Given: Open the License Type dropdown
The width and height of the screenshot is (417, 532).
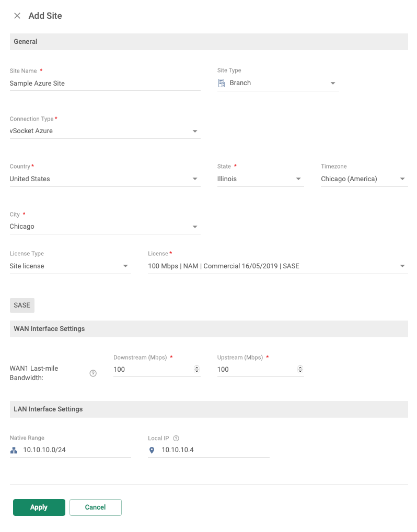Looking at the screenshot, I should pos(125,266).
